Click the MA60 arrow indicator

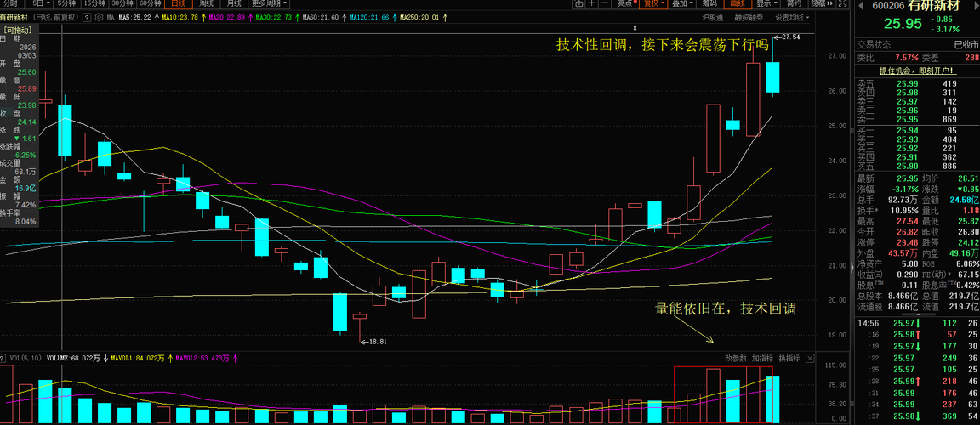point(345,18)
